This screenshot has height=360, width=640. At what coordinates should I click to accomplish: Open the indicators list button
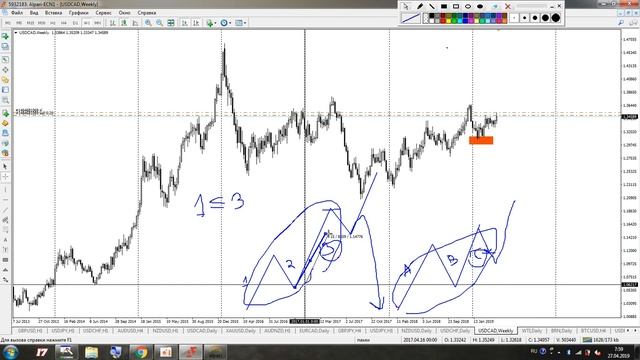[x=209, y=23]
